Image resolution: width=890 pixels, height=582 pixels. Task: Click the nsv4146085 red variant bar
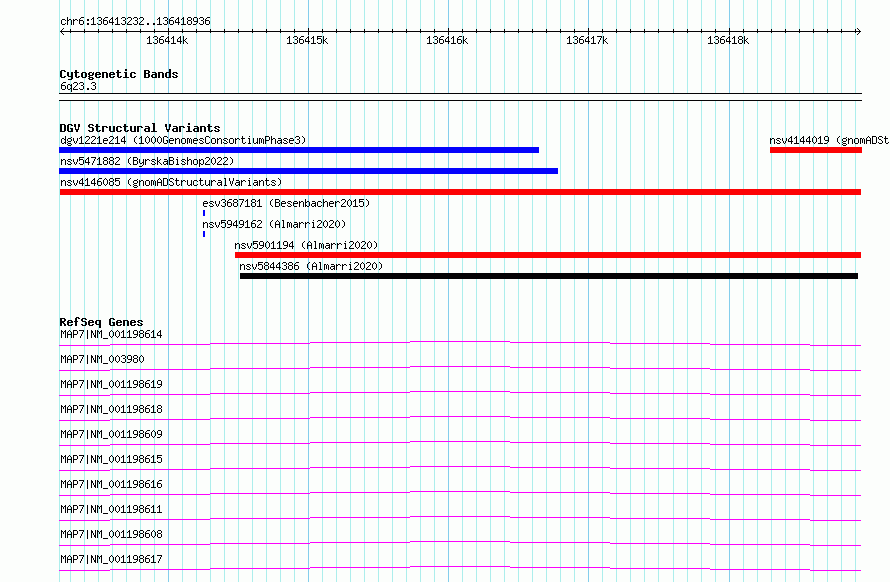[460, 192]
